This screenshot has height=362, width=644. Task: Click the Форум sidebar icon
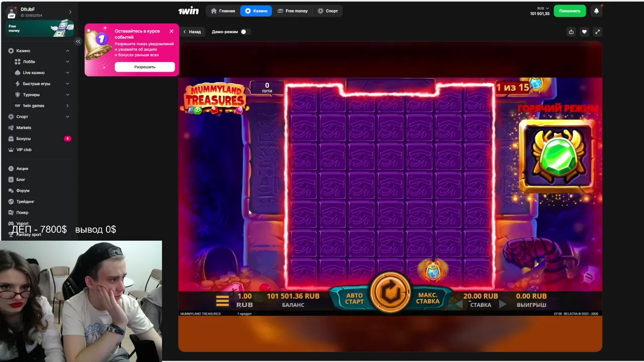tap(11, 191)
